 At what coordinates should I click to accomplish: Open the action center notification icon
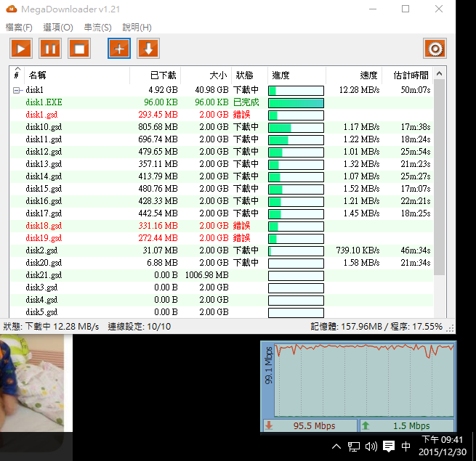tap(389, 446)
